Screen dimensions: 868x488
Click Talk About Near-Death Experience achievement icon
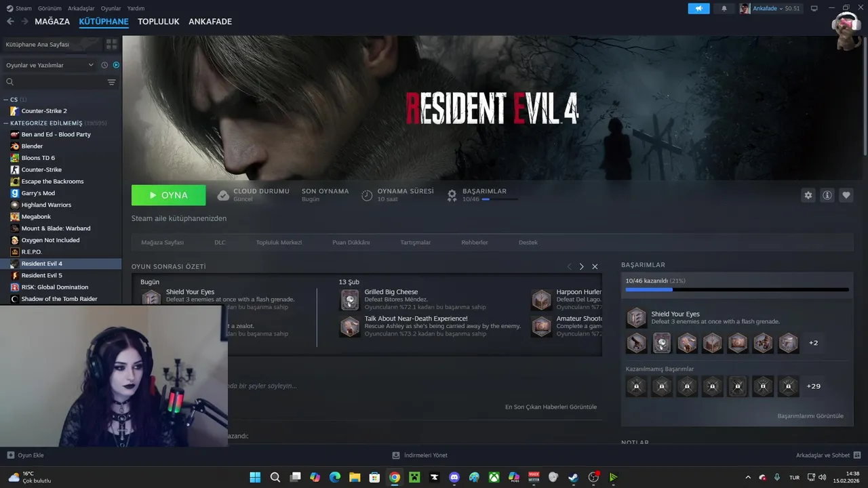[x=350, y=326]
